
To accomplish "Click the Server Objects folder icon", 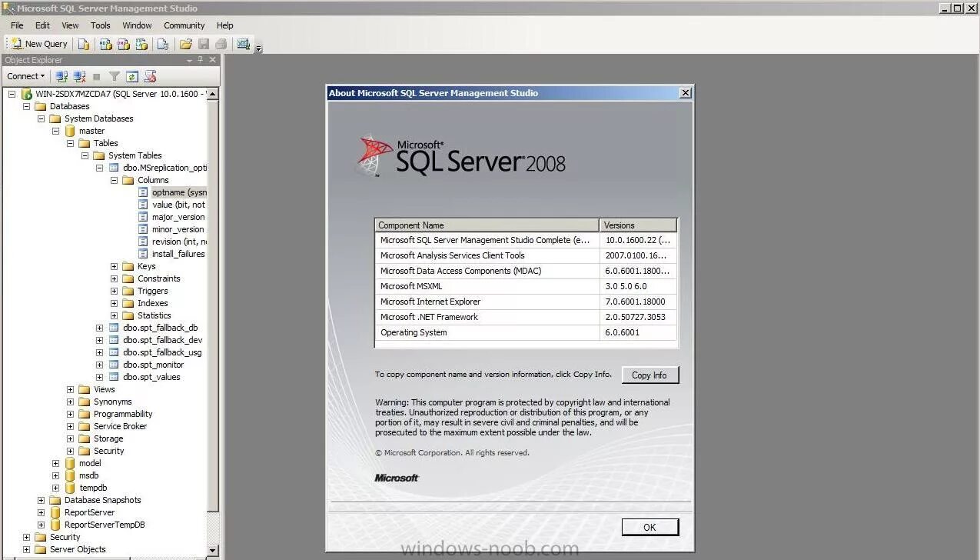I will [x=41, y=549].
